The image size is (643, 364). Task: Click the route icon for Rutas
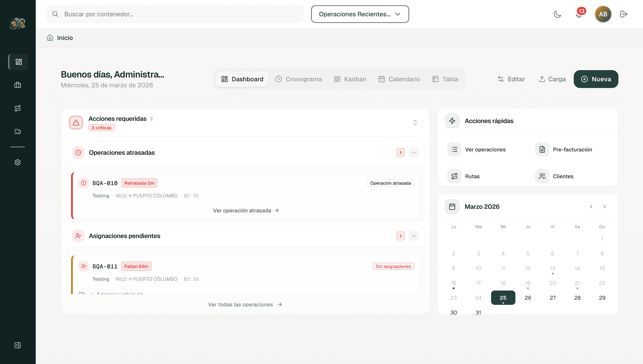(454, 176)
